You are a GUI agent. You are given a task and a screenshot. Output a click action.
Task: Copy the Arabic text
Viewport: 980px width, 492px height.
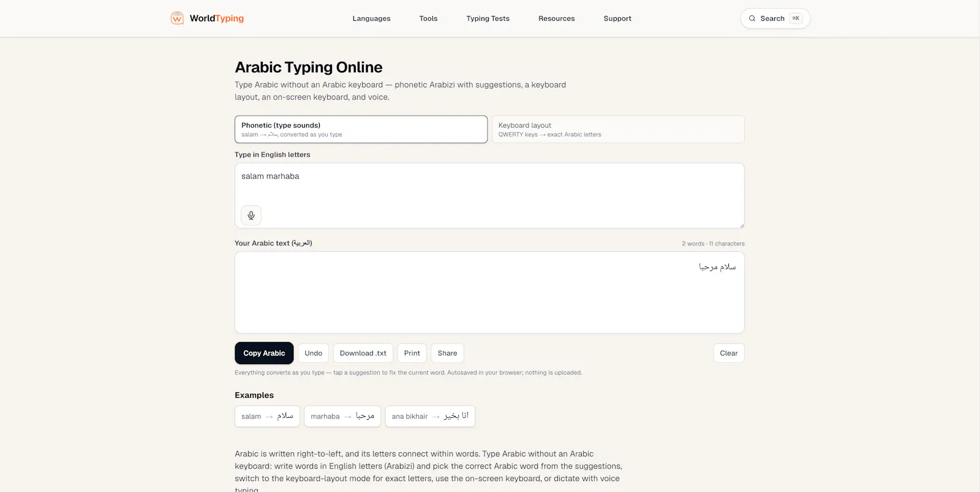264,353
